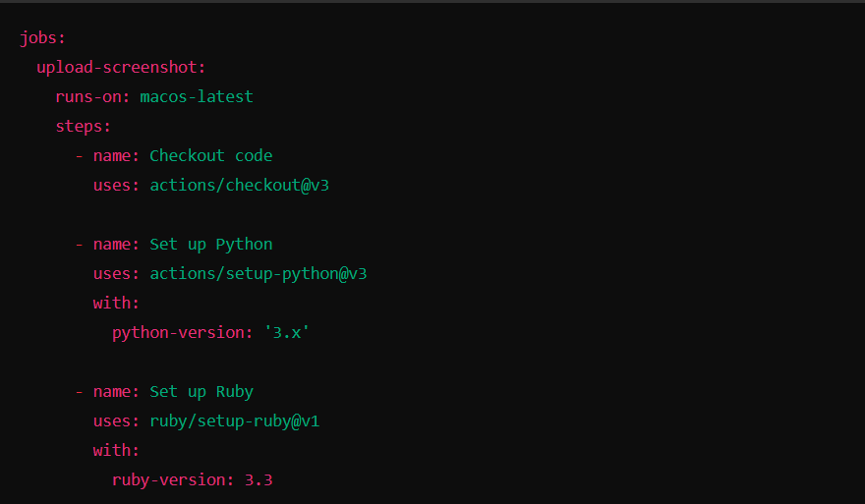The width and height of the screenshot is (865, 504).
Task: Click "with:" under the Set up Ruby step
Action: pos(116,450)
